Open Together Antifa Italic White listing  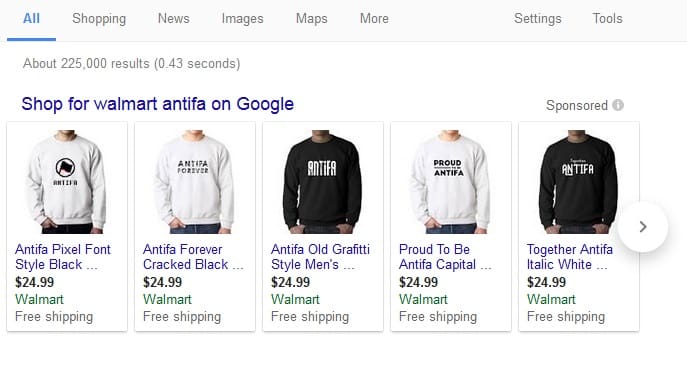[x=570, y=257]
